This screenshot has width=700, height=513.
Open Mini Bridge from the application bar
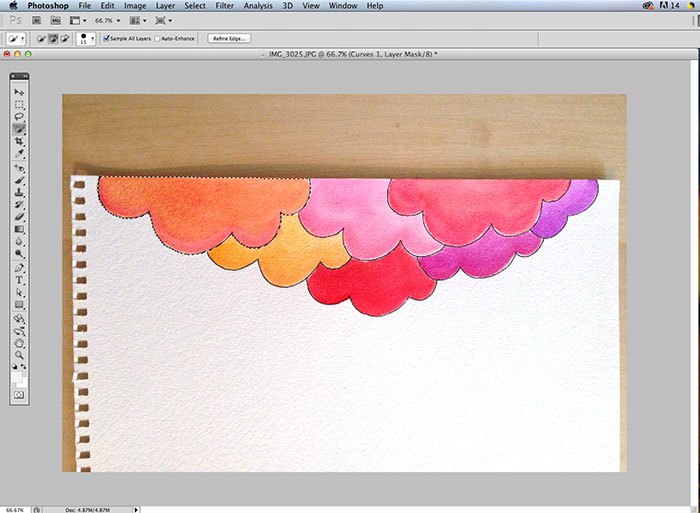coord(55,21)
